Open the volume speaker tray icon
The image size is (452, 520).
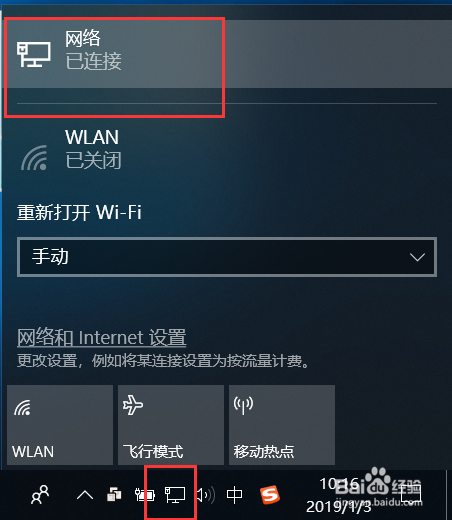point(205,495)
